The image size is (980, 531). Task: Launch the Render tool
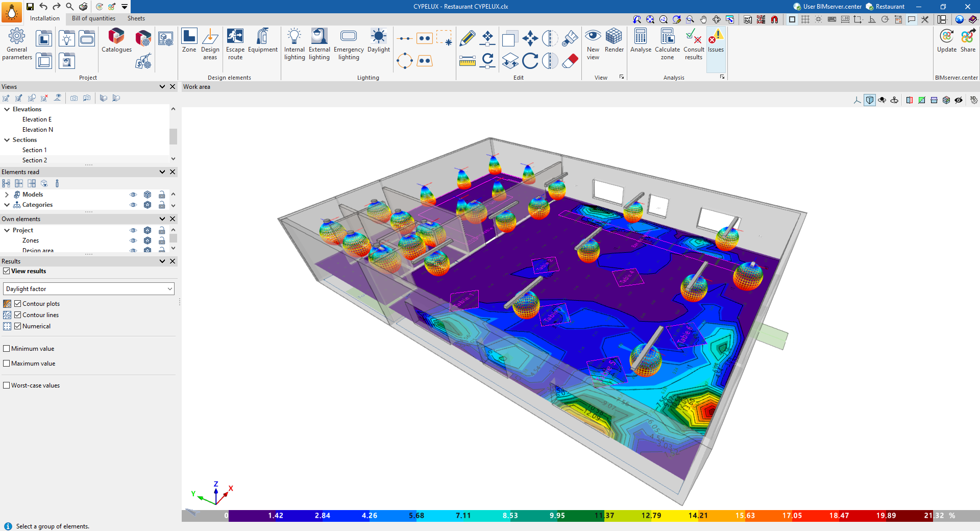(x=614, y=41)
